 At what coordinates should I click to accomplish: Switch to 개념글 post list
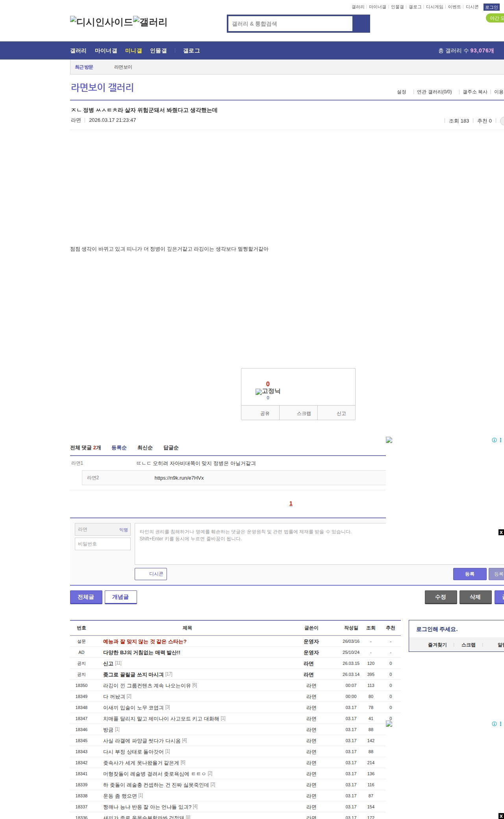coord(121,597)
